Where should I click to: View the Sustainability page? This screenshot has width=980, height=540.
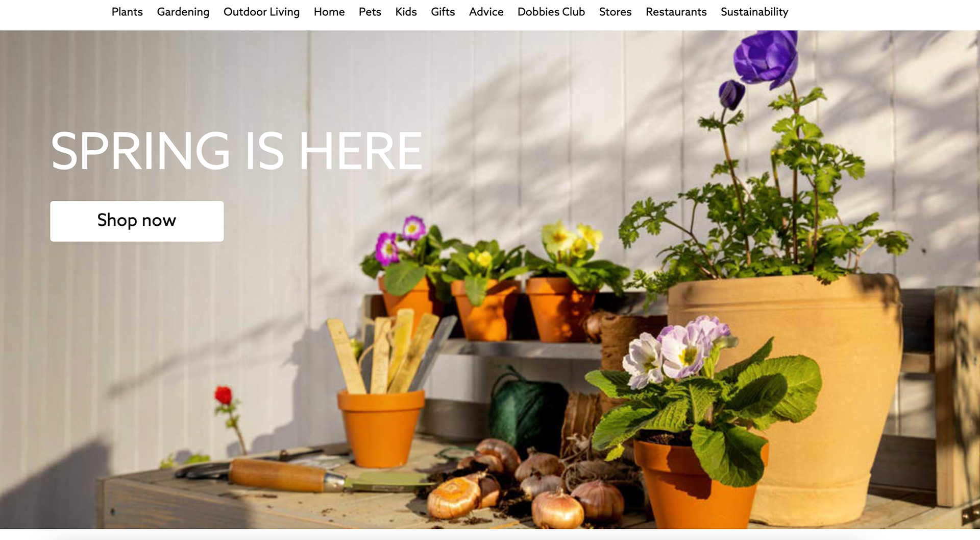[754, 12]
